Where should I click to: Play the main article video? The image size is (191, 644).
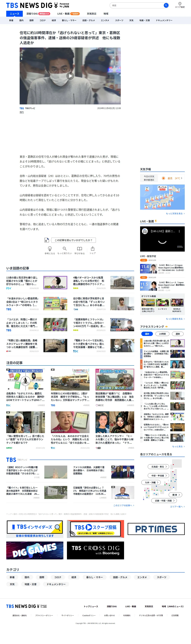point(70,76)
